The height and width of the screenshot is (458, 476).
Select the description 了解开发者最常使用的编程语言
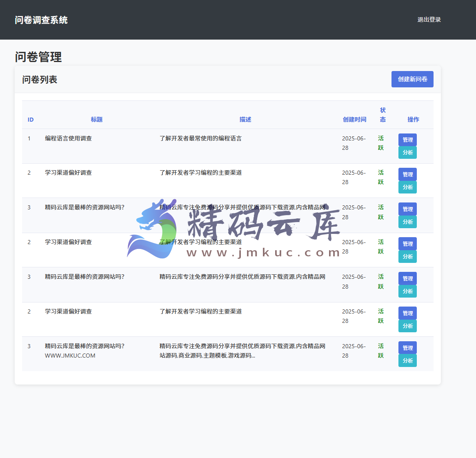[x=201, y=138]
